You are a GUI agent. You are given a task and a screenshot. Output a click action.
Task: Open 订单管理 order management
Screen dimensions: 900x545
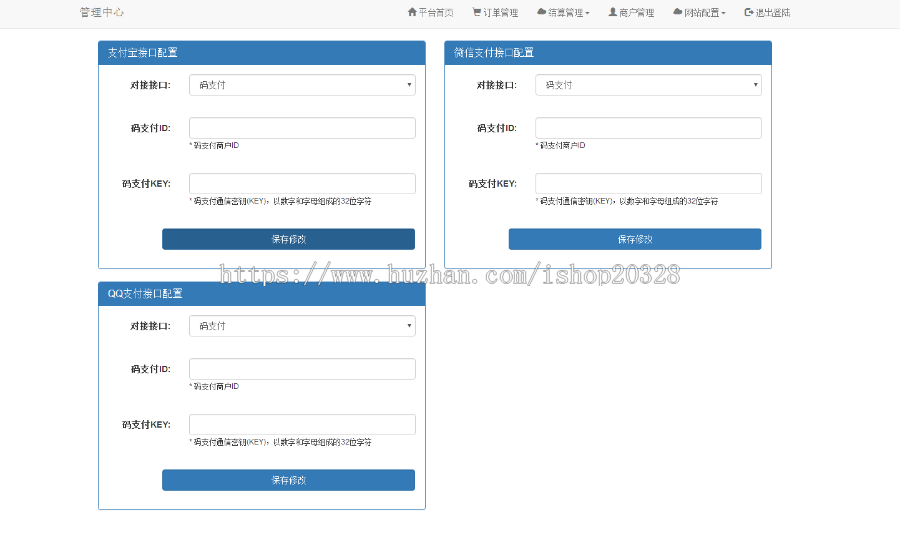(x=495, y=13)
